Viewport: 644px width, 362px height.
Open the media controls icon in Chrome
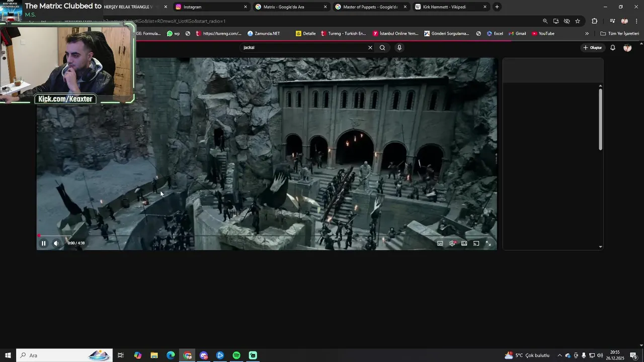[612, 21]
